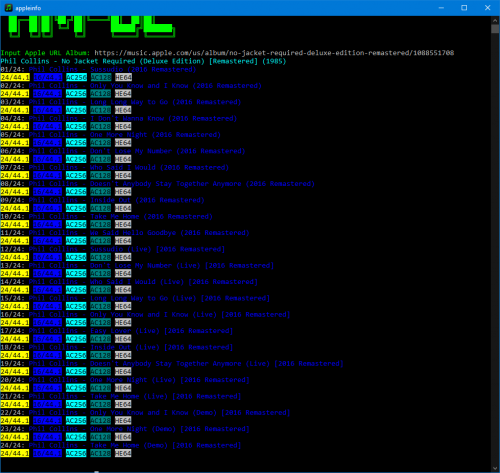Click blue 16/44.1 badge under track 01/24
Image resolution: width=500 pixels, height=473 pixels.
click(x=48, y=78)
